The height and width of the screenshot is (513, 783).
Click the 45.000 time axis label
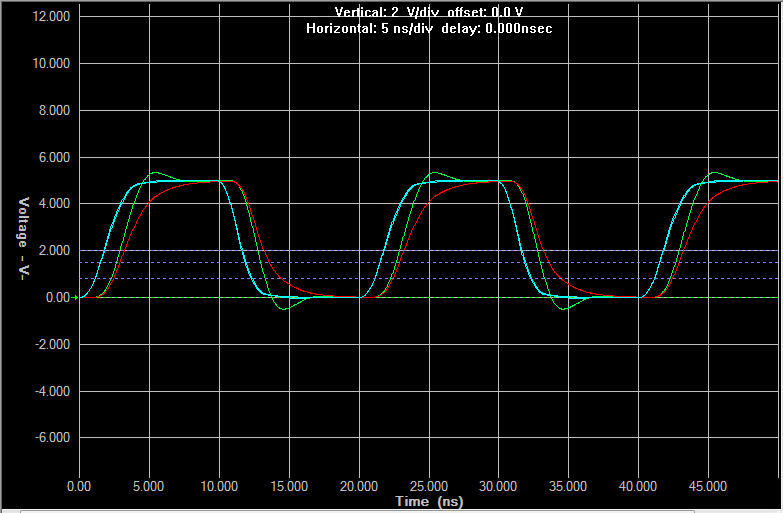708,486
